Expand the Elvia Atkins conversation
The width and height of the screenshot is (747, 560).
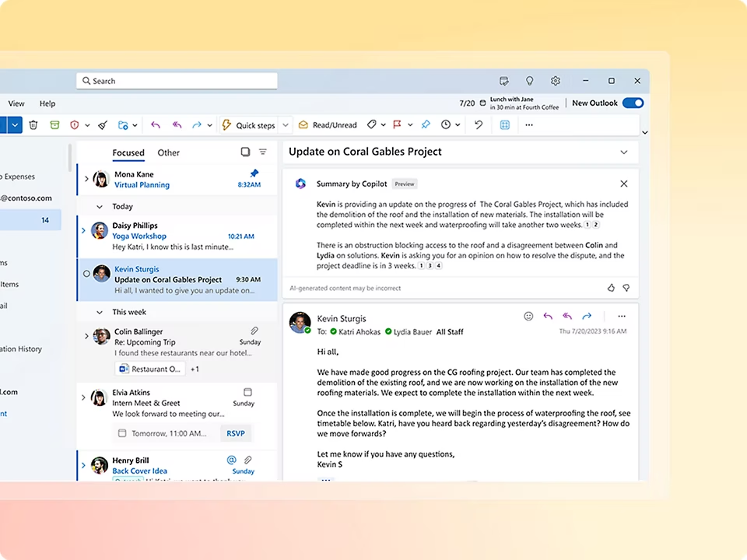83,397
